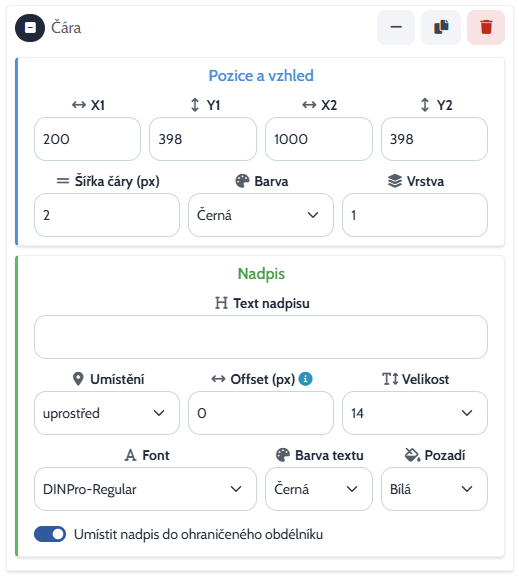Viewport: 519px width, 577px height.
Task: Click the round Čára line icon
Action: 30,28
